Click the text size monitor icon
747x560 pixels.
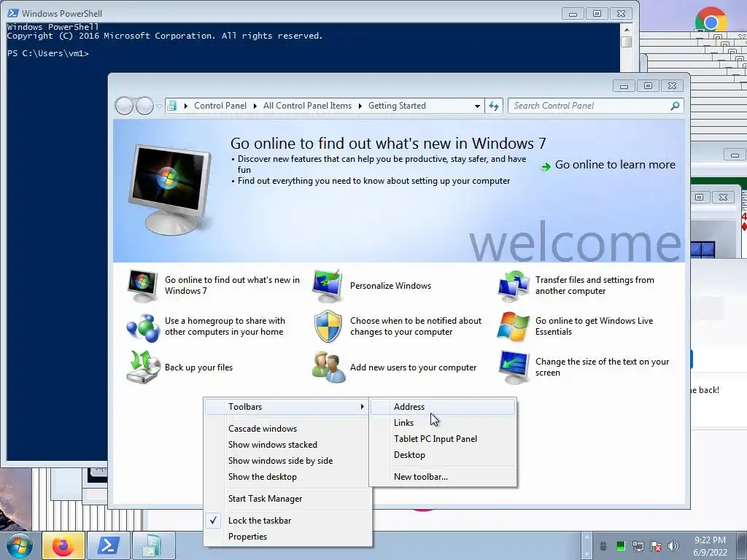[514, 367]
